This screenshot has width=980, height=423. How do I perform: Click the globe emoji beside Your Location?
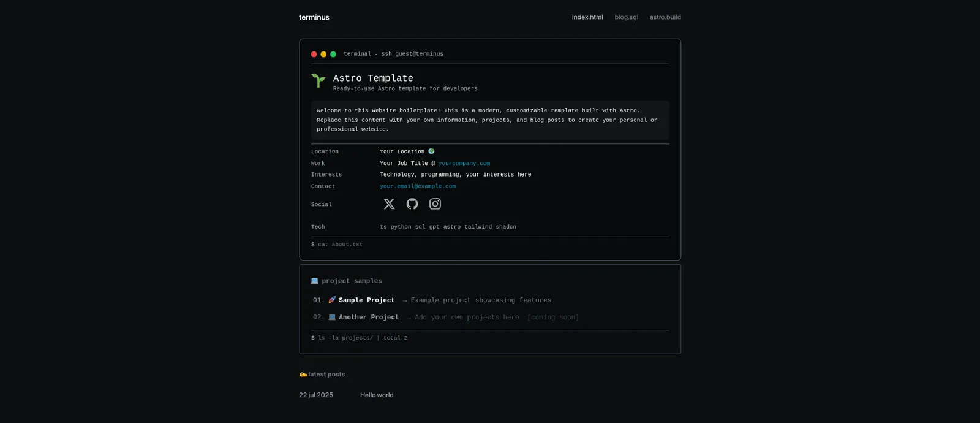click(x=431, y=151)
